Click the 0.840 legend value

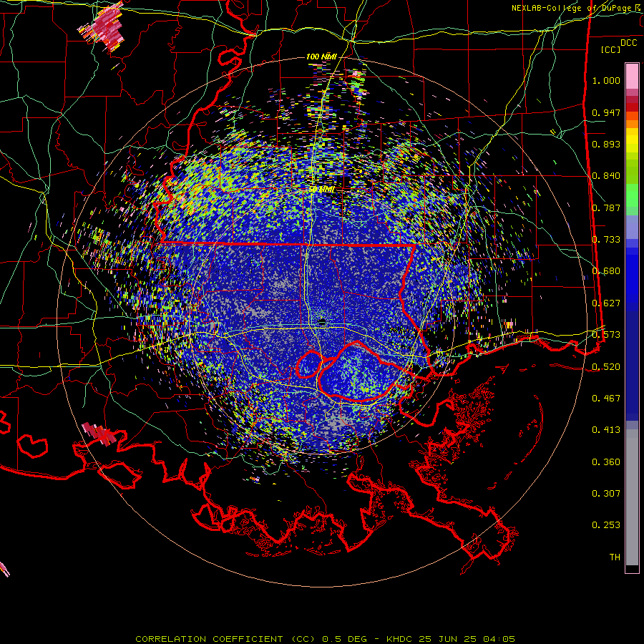[606, 176]
